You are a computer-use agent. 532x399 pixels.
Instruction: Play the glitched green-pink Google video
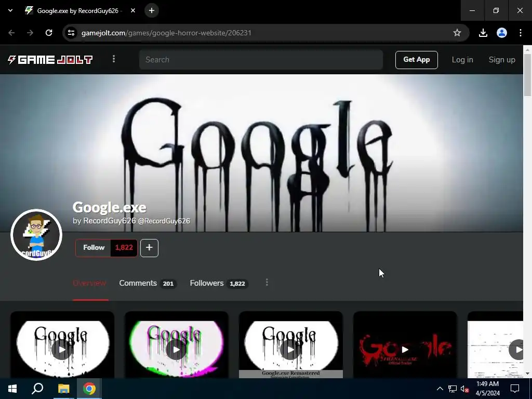click(x=176, y=349)
